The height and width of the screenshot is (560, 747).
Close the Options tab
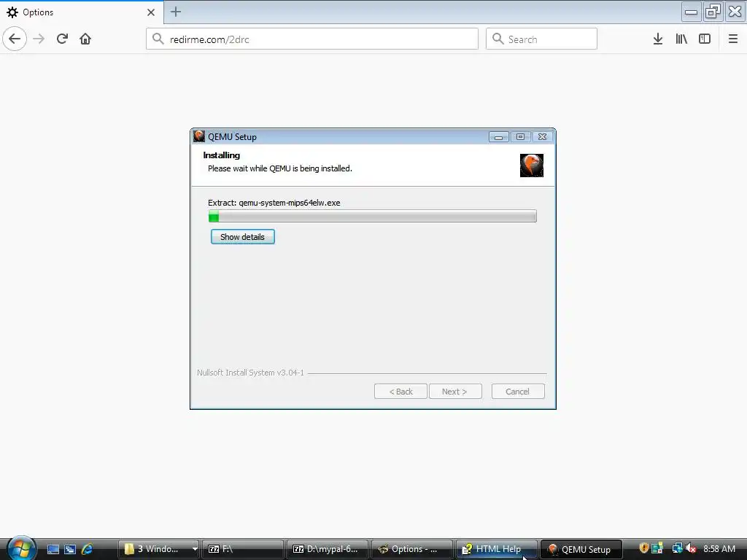point(151,12)
